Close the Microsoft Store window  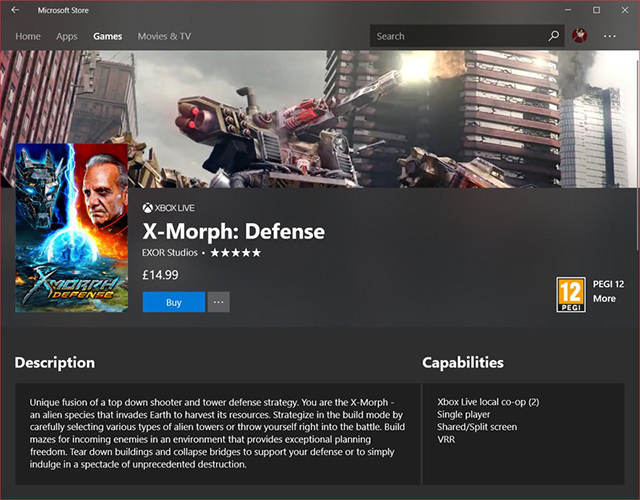pos(625,10)
